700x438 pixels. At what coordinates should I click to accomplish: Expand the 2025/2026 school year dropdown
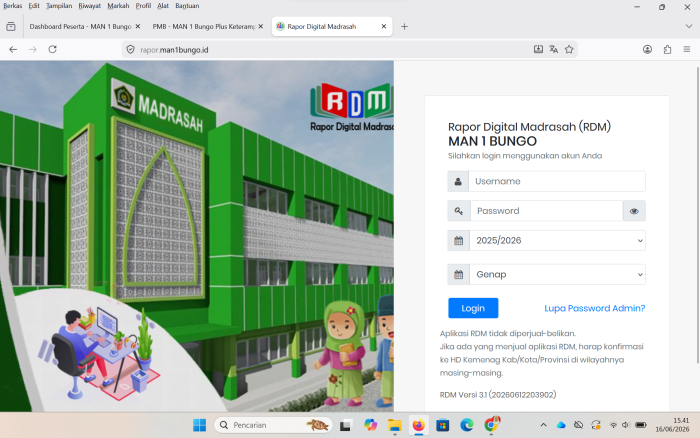coord(557,241)
